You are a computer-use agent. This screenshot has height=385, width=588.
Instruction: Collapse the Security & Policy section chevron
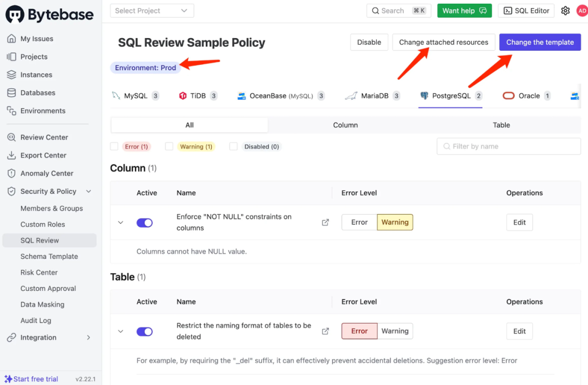coord(89,191)
